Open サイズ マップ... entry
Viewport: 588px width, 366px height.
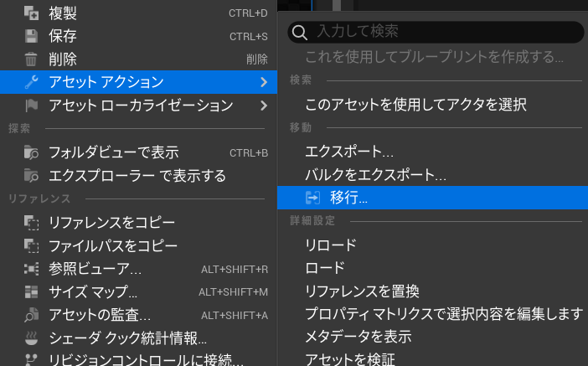138,291
